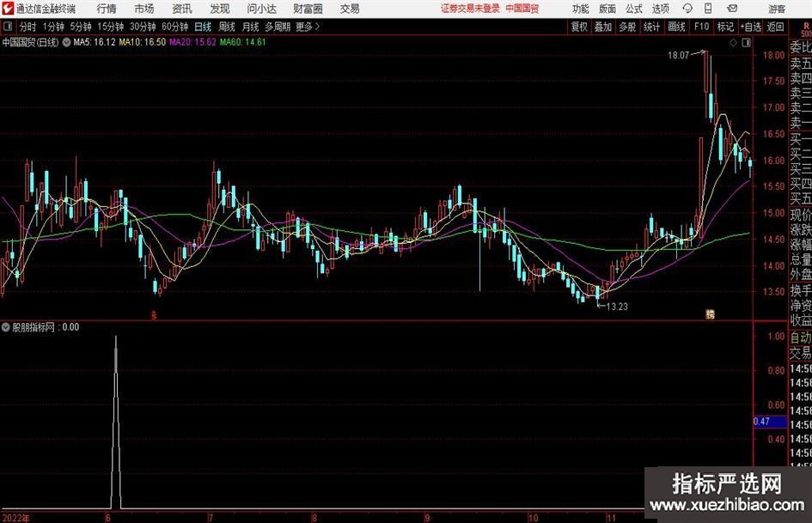Open the 财富圈 menu
Screen dimensions: 812x523
click(x=308, y=9)
